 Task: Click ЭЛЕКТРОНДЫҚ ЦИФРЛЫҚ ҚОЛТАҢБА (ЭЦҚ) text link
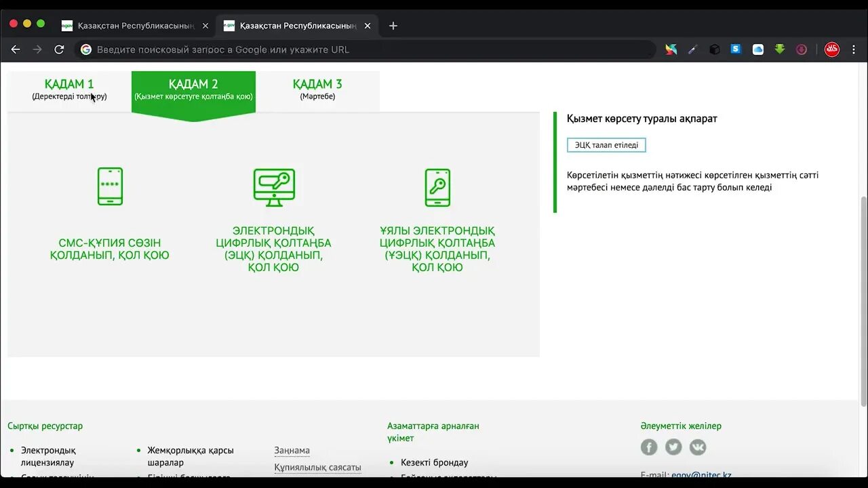click(x=274, y=249)
